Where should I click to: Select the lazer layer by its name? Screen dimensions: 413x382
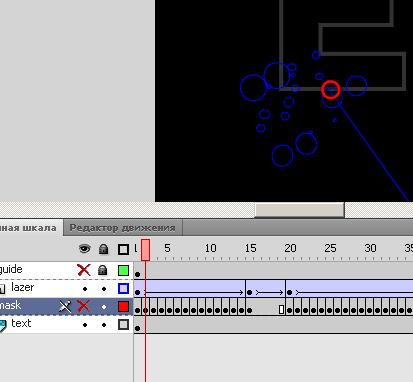click(x=22, y=287)
